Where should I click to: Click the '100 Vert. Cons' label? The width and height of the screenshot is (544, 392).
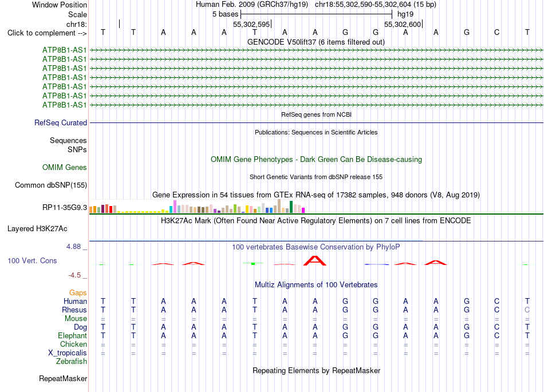[x=32, y=260]
